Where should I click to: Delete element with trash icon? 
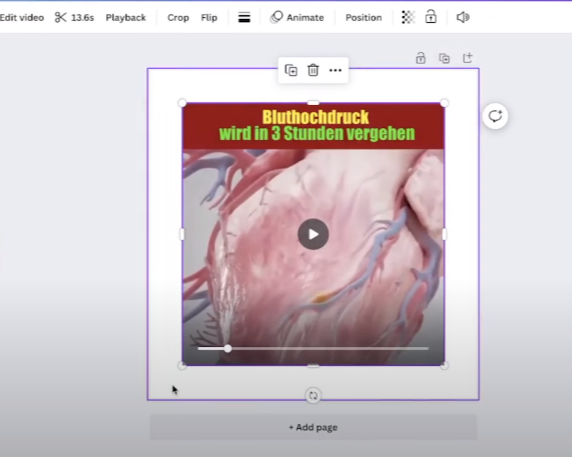[x=313, y=70]
